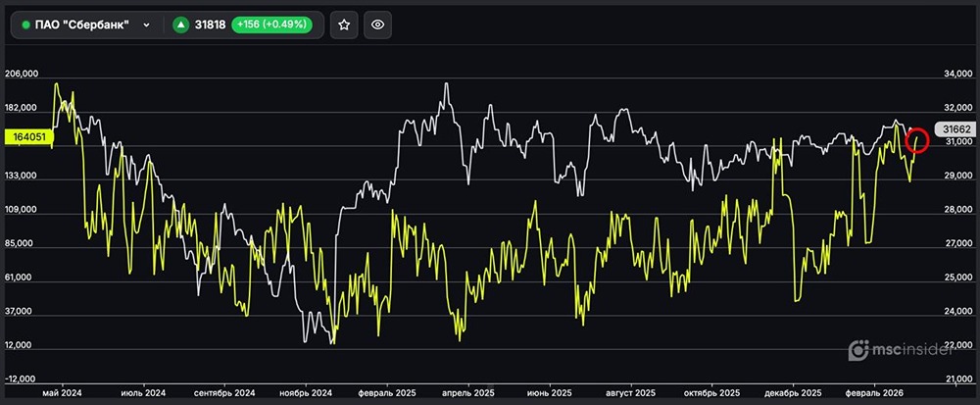Click the февраль 2025 date label
This screenshot has height=405, width=980.
coord(387,394)
